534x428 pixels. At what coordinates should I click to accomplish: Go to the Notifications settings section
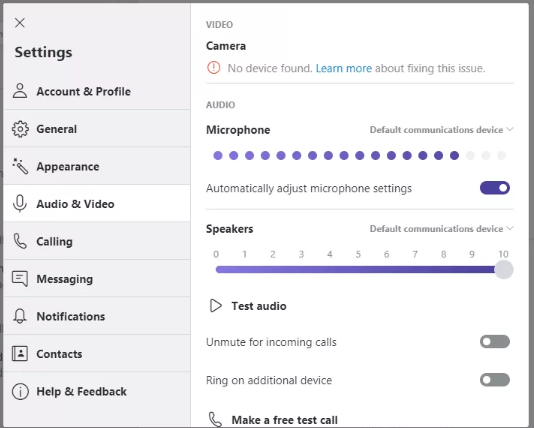coord(97,316)
